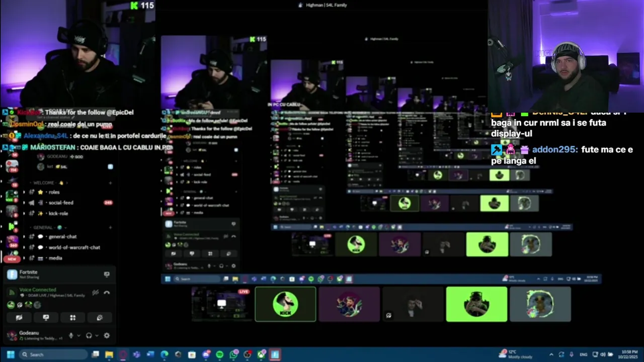Open Microsoft Store from main taskbar

tap(192, 354)
